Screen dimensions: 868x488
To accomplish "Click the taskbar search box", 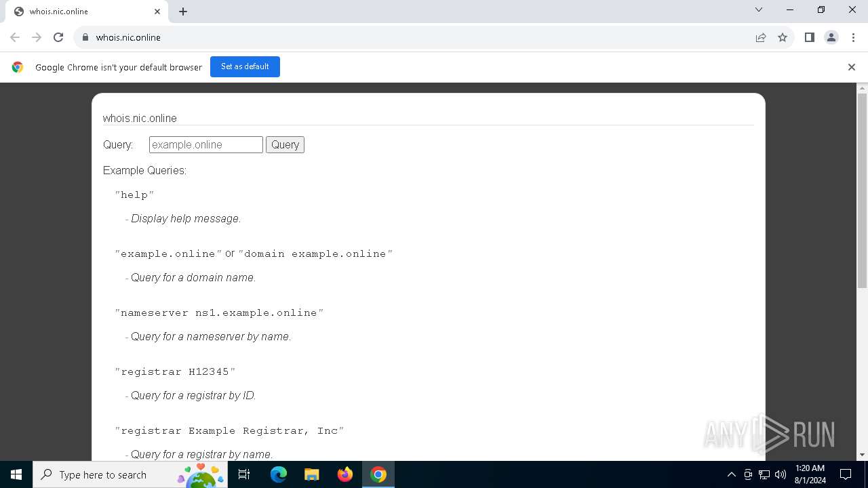I will click(x=130, y=474).
